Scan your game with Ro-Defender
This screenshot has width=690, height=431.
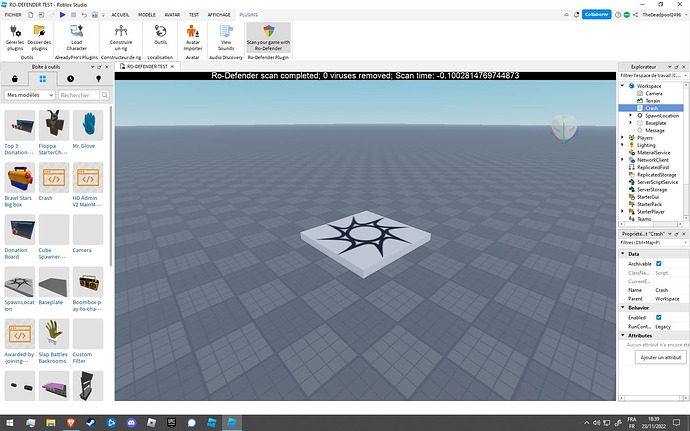[x=268, y=38]
